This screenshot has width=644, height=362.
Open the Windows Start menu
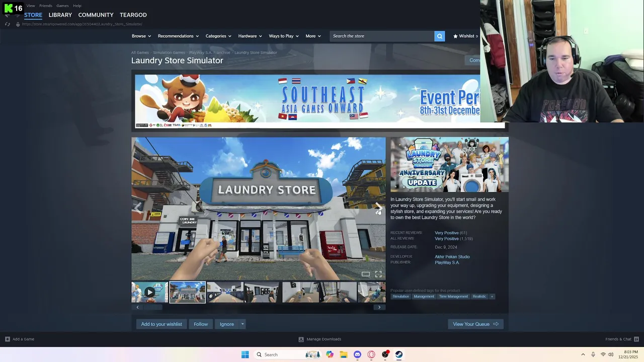pos(245,354)
